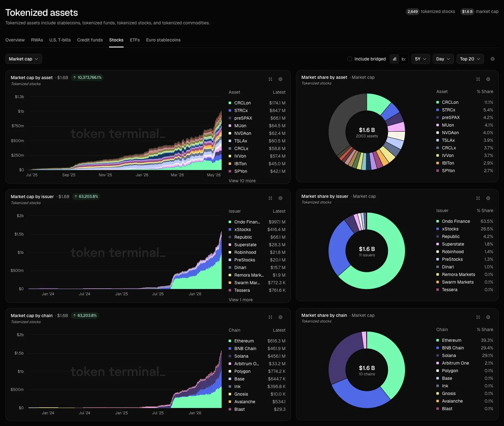Select IBITon row in Market cap by asset
504x426 pixels.
pos(257,164)
